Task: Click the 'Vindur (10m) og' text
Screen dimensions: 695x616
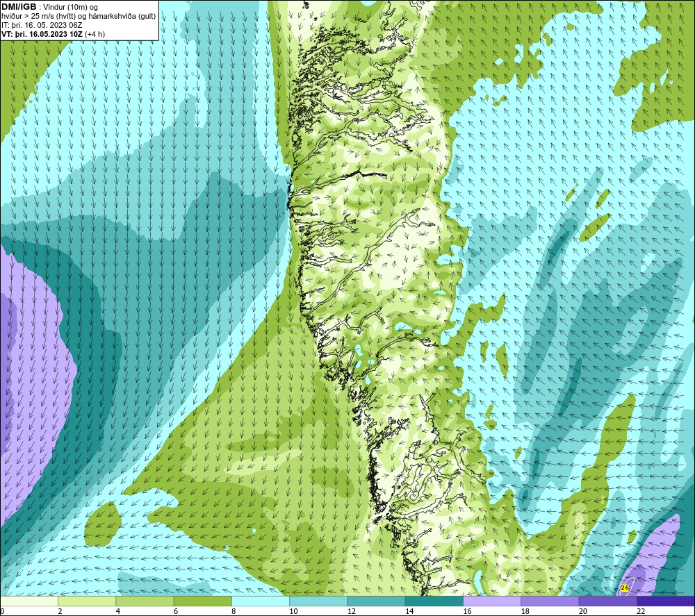Action: click(x=70, y=8)
